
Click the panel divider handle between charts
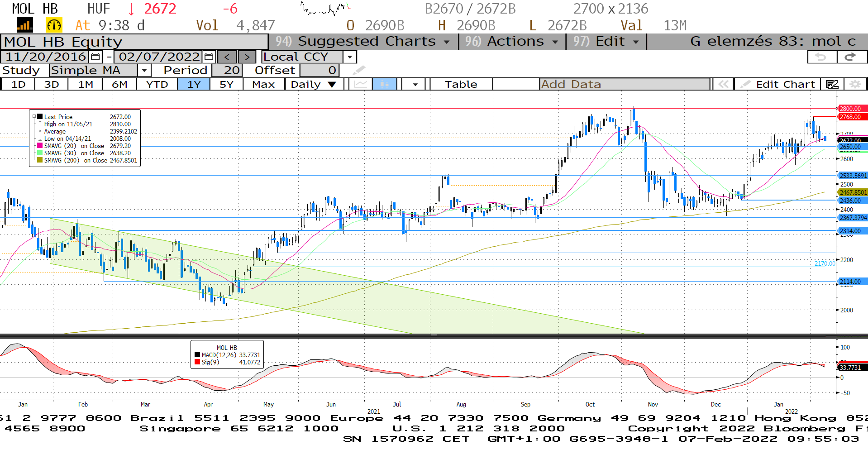tap(434, 336)
